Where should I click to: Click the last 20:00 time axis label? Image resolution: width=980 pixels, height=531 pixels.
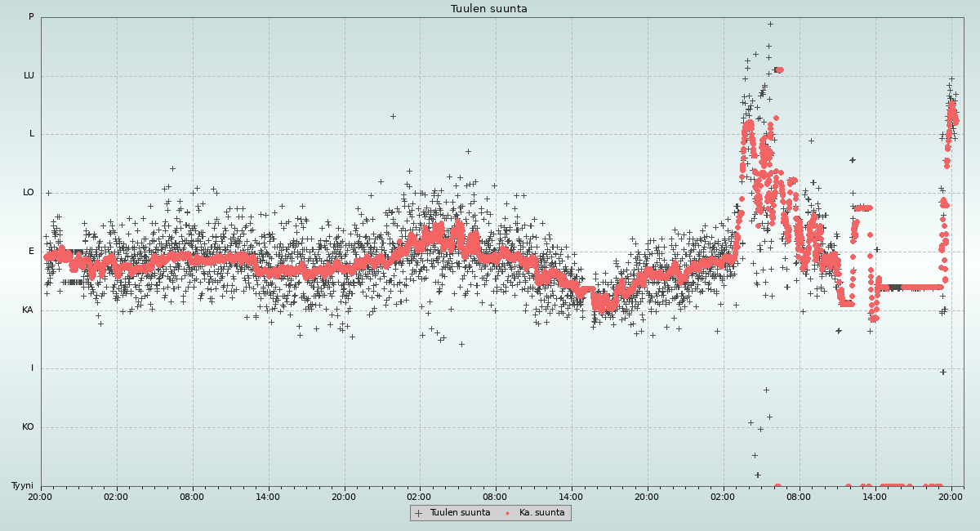pyautogui.click(x=951, y=496)
